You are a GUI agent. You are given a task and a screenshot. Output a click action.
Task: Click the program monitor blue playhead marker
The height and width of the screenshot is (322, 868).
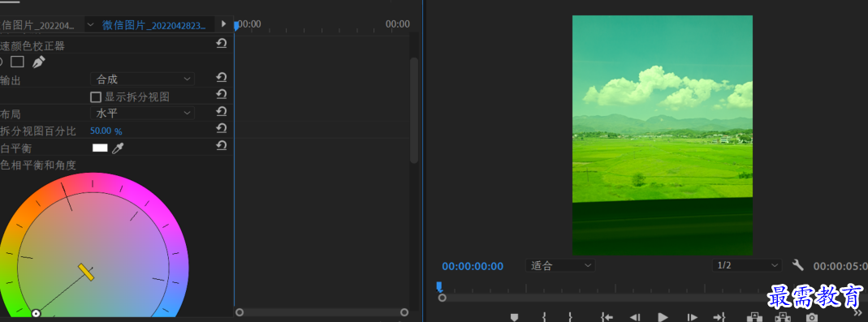(439, 286)
